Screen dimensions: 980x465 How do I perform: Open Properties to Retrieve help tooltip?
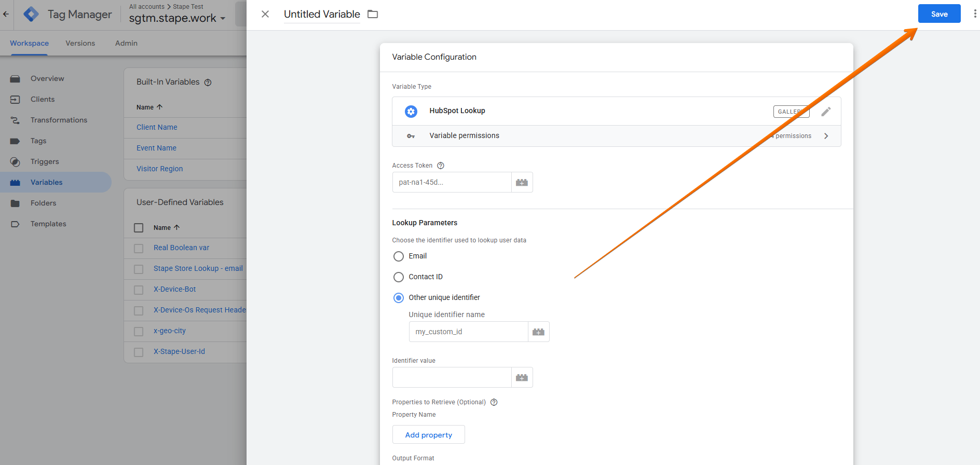pos(494,402)
